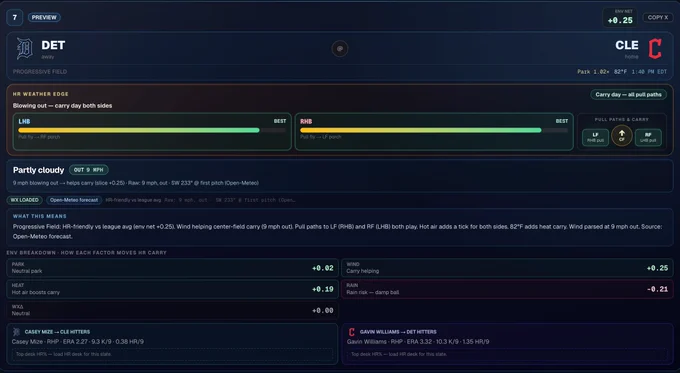
Task: Click the WXΔ +0.00 value
Action: 323,311
